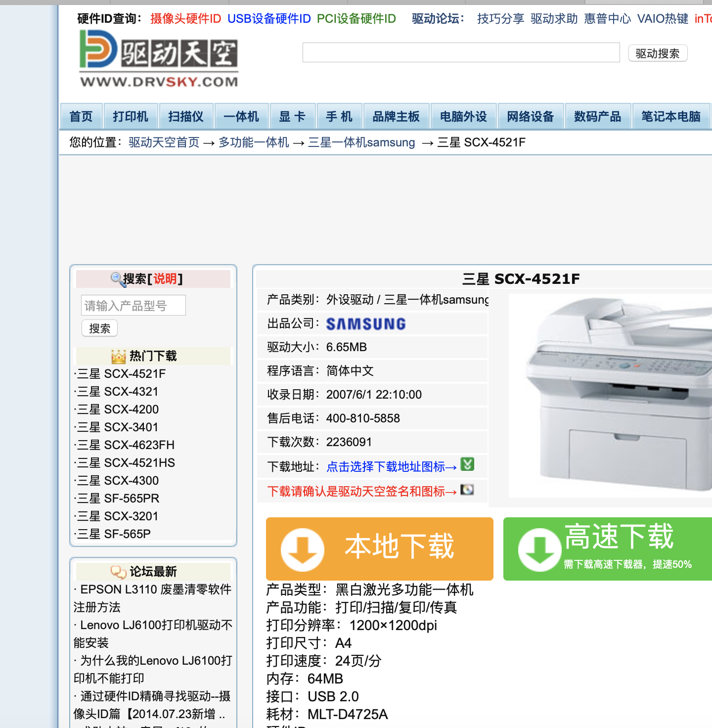Screen dimensions: 712x728
Task: Click the red 说明 link in search header
Action: 165,279
